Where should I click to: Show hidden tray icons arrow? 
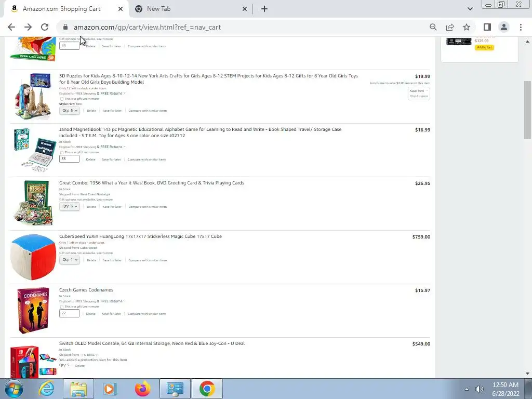(x=467, y=389)
